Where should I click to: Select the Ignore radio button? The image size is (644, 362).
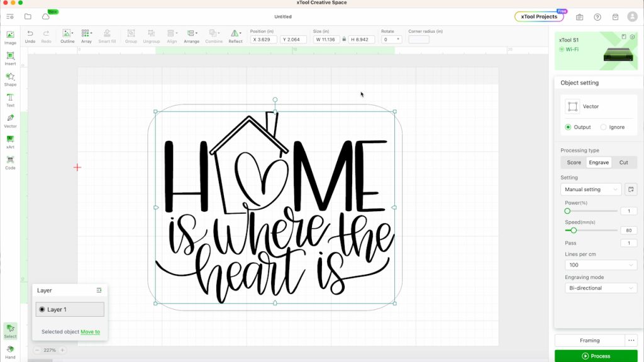(x=603, y=127)
